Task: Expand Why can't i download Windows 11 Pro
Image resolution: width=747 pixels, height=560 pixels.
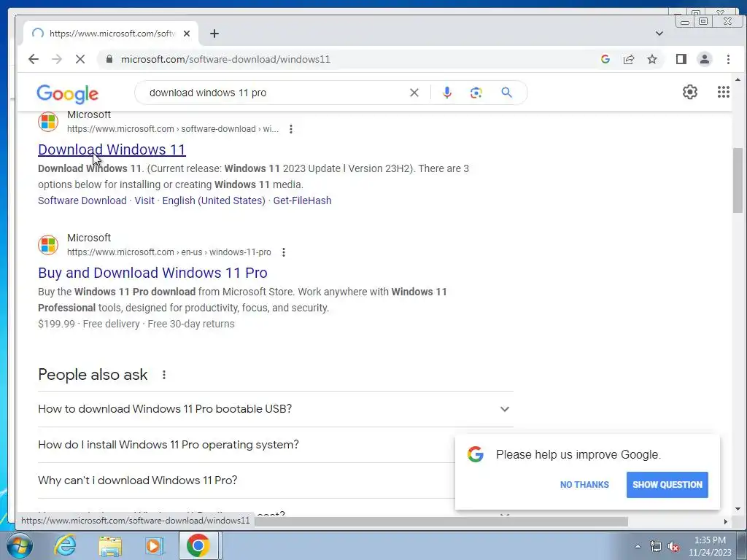Action: [275, 481]
